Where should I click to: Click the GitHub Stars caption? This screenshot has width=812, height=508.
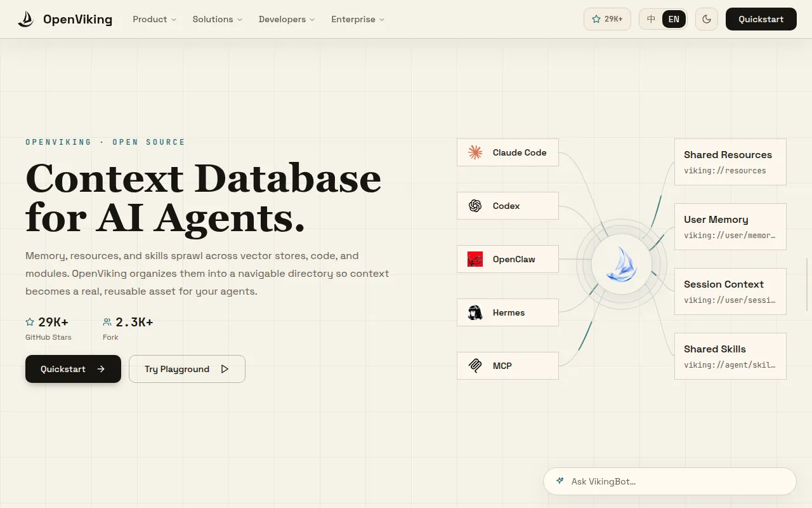pos(48,337)
